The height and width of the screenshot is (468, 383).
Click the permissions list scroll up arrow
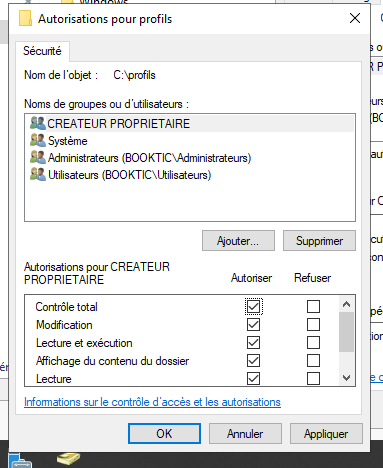click(x=346, y=304)
